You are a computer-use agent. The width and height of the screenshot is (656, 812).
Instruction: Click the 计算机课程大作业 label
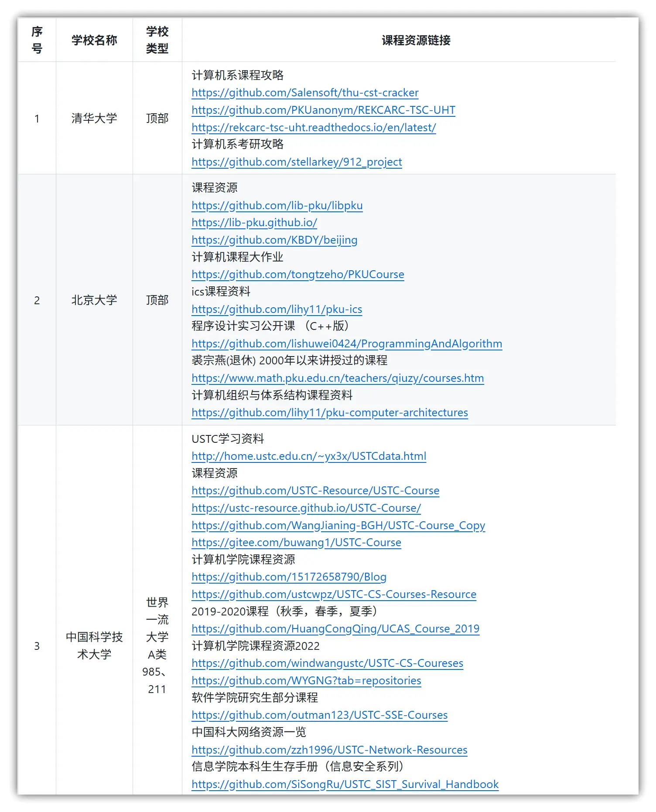(238, 257)
